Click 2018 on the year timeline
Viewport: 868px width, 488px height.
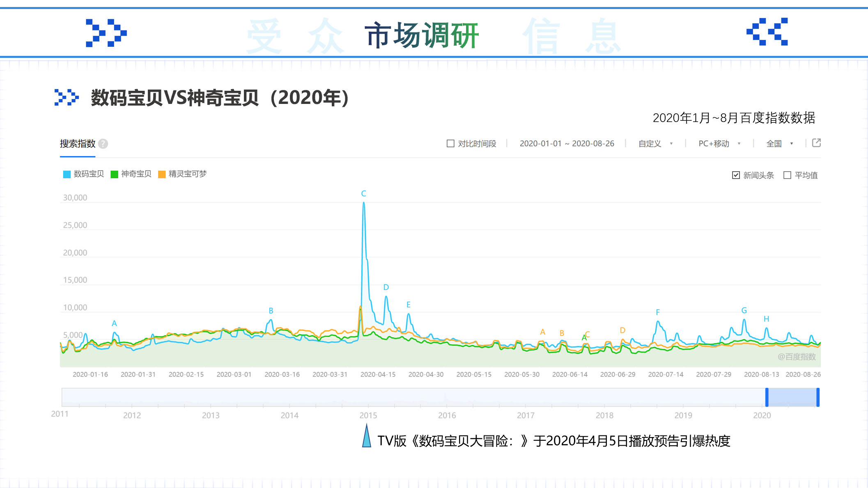click(604, 415)
